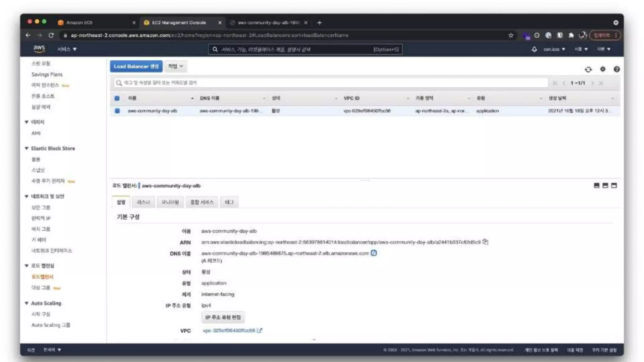Copy the ARN using the copy icon
The image size is (644, 362).
(485, 242)
